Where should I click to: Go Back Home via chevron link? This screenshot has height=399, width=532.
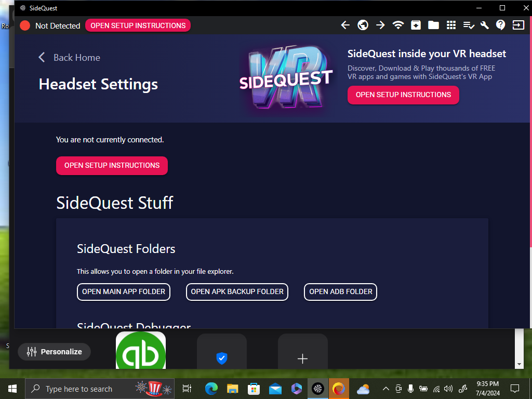[69, 57]
